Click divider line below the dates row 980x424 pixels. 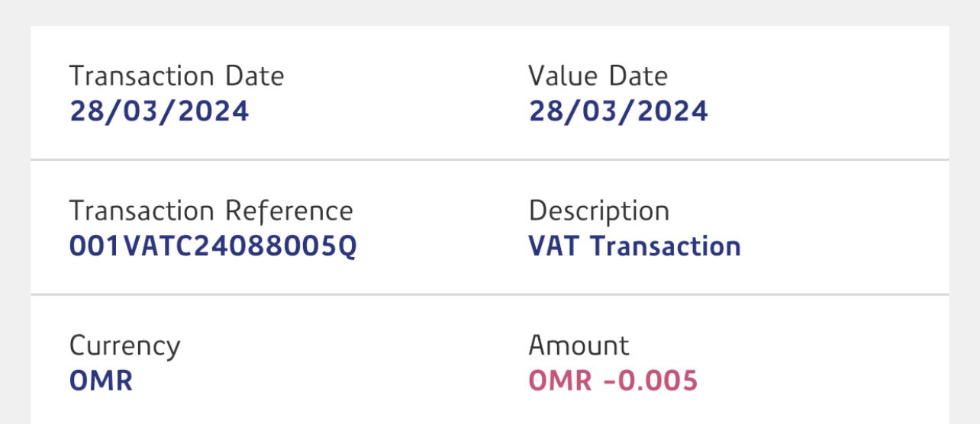pos(489,160)
